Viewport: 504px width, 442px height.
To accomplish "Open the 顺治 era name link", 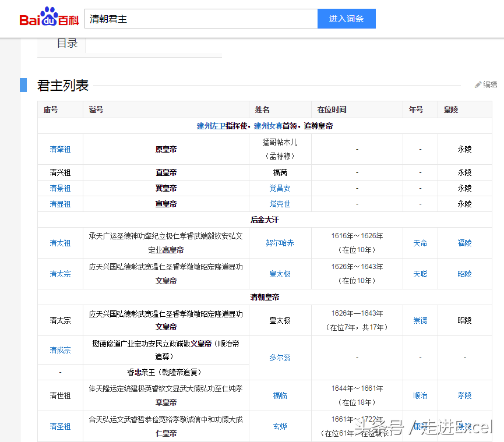I will coord(420,396).
